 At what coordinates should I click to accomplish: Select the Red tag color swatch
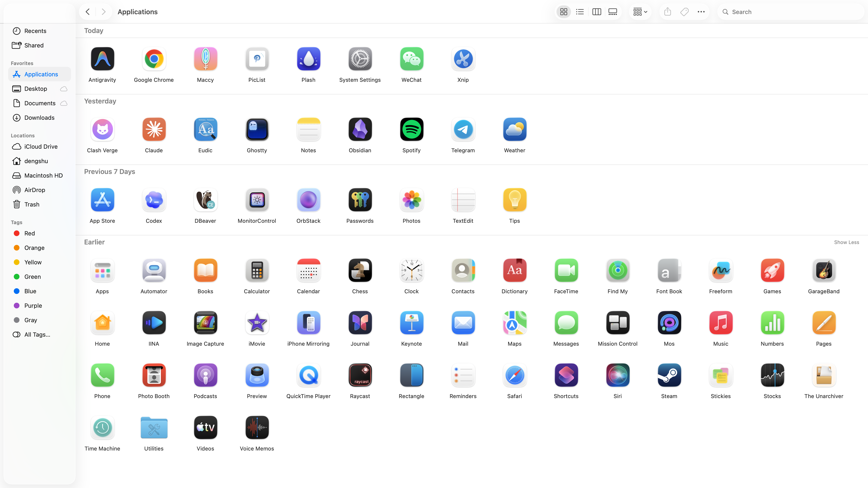17,233
